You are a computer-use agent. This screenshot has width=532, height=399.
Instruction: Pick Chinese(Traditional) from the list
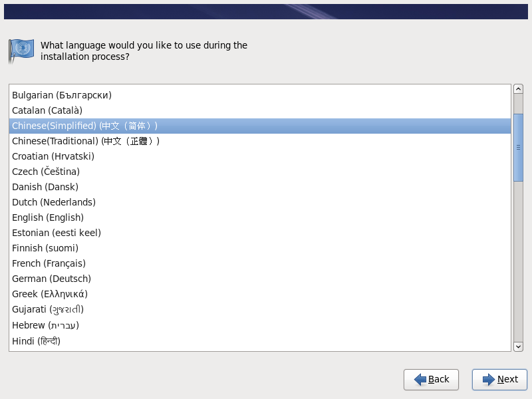tap(86, 141)
